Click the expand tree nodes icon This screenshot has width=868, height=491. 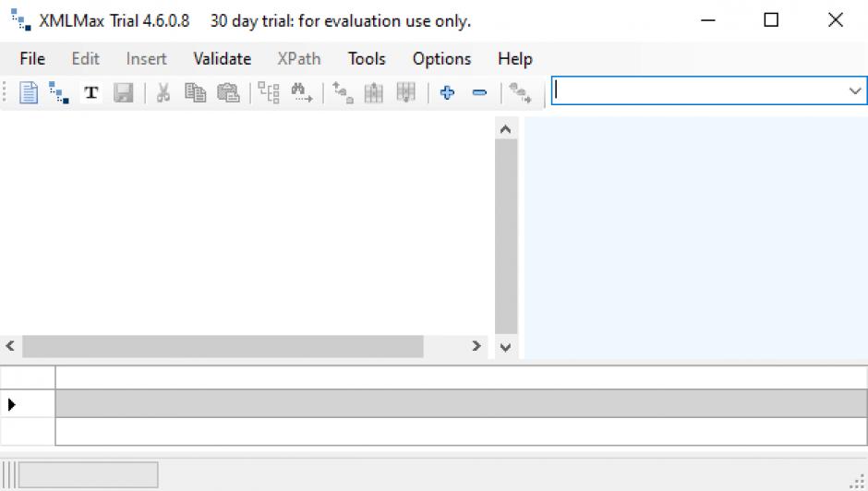coord(269,92)
